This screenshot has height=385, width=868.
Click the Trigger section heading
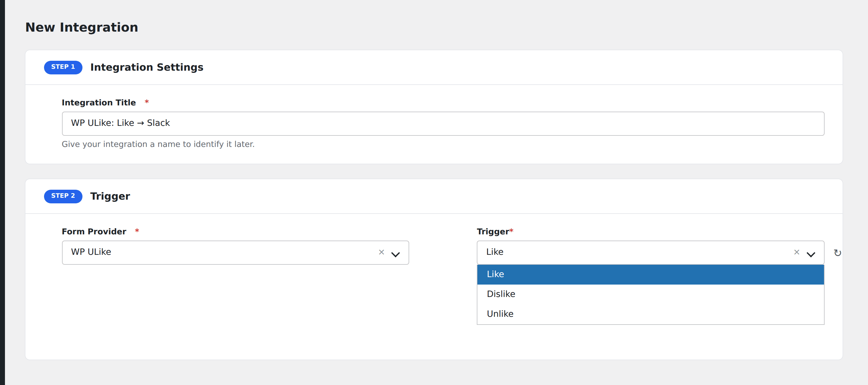110,196
